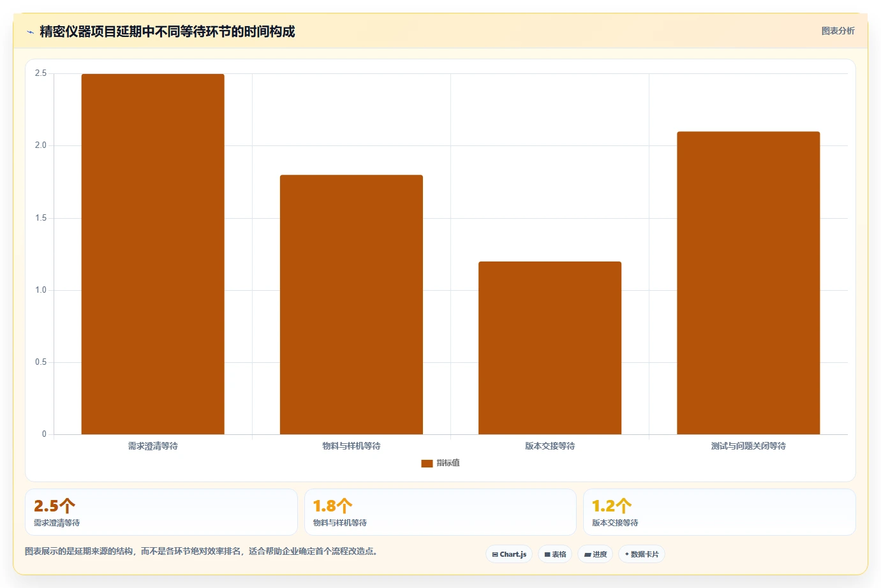This screenshot has height=588, width=881.
Task: Click the 需求澄清等待 bar
Action: [x=153, y=254]
